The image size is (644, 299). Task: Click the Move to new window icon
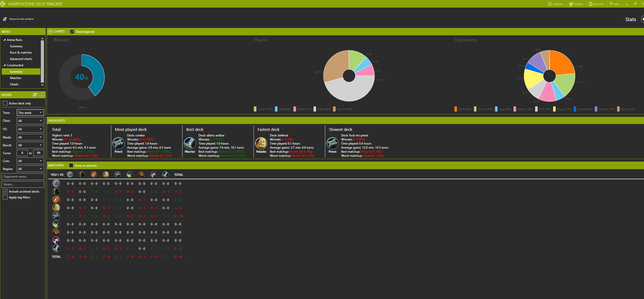tap(5, 19)
